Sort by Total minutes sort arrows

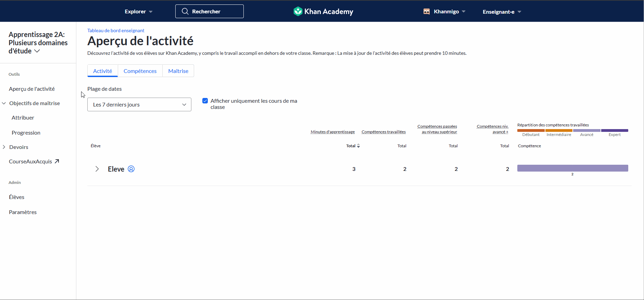[x=358, y=146]
